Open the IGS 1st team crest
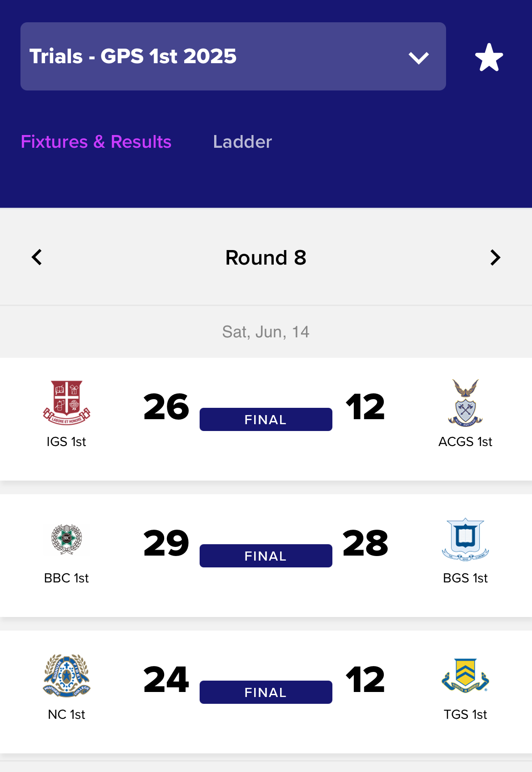Screen dimensions: 532x772 point(66,403)
